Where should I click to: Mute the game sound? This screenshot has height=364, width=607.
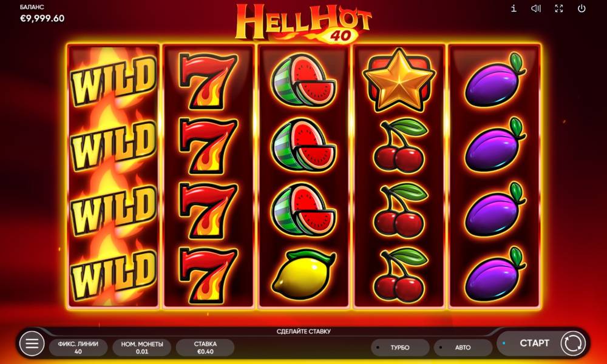pos(536,8)
